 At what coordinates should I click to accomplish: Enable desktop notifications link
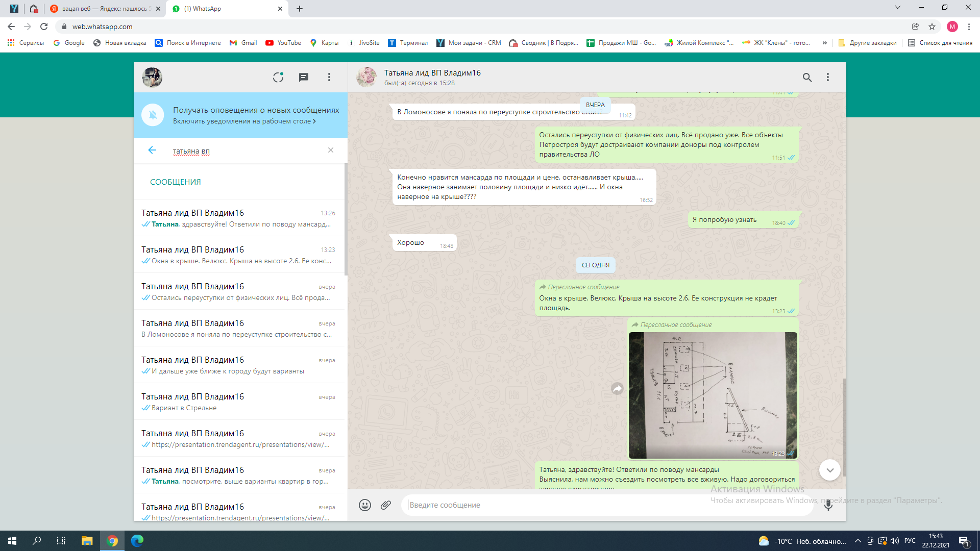tap(244, 121)
